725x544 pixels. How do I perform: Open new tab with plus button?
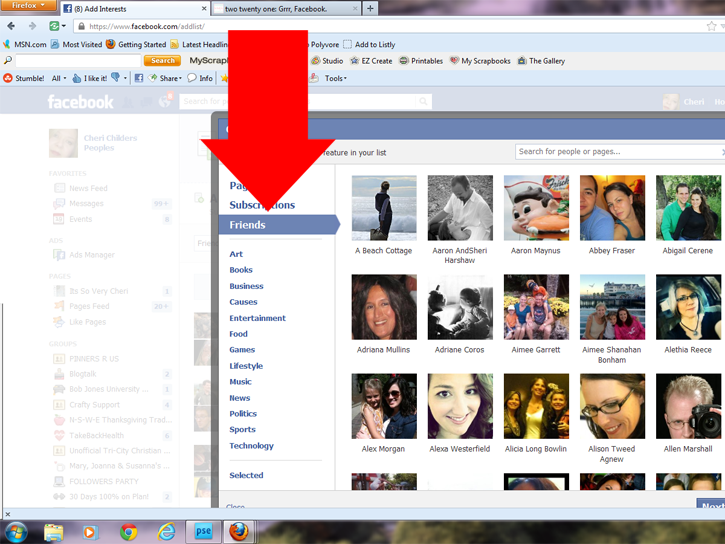click(371, 8)
